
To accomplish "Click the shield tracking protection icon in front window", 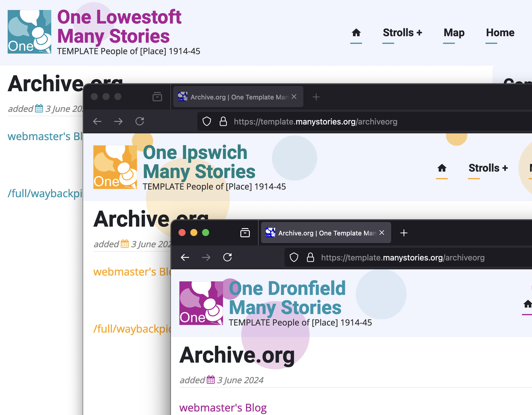I will [294, 258].
